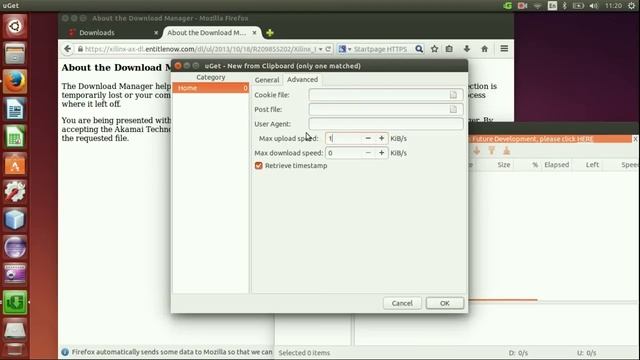Browse for a Cookie file using file icon
The height and width of the screenshot is (360, 640).
453,95
